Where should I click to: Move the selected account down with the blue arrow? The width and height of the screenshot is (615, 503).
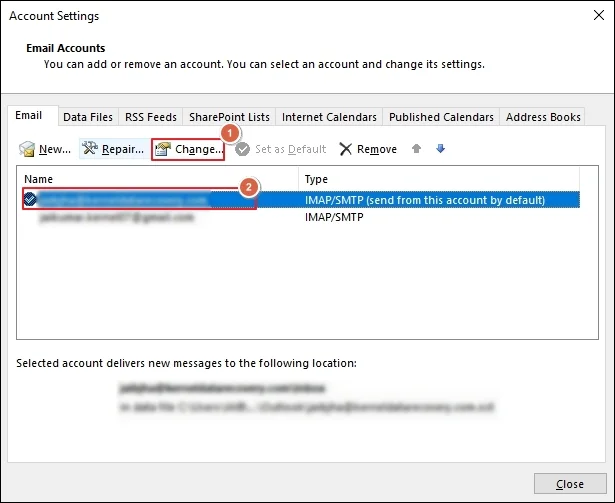click(440, 149)
